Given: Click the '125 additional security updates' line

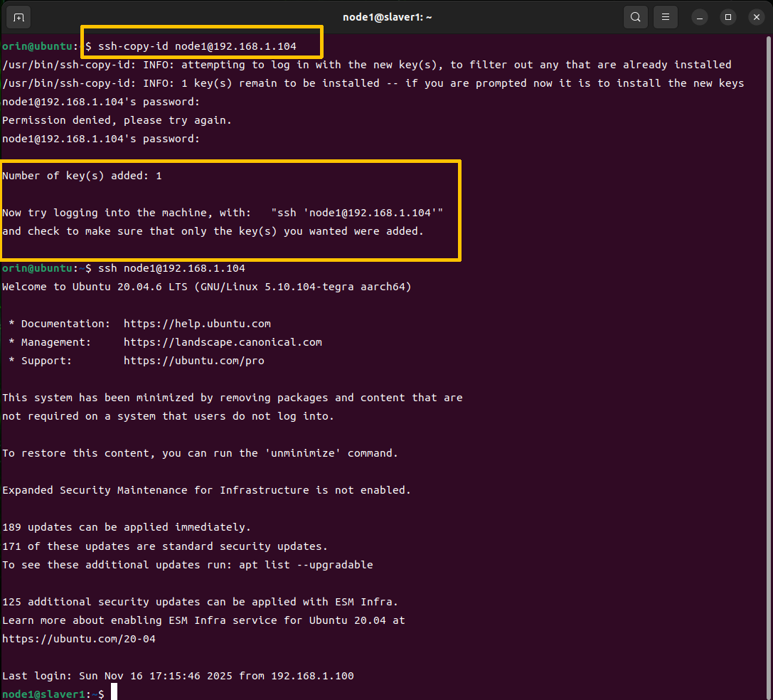Looking at the screenshot, I should pyautogui.click(x=200, y=602).
